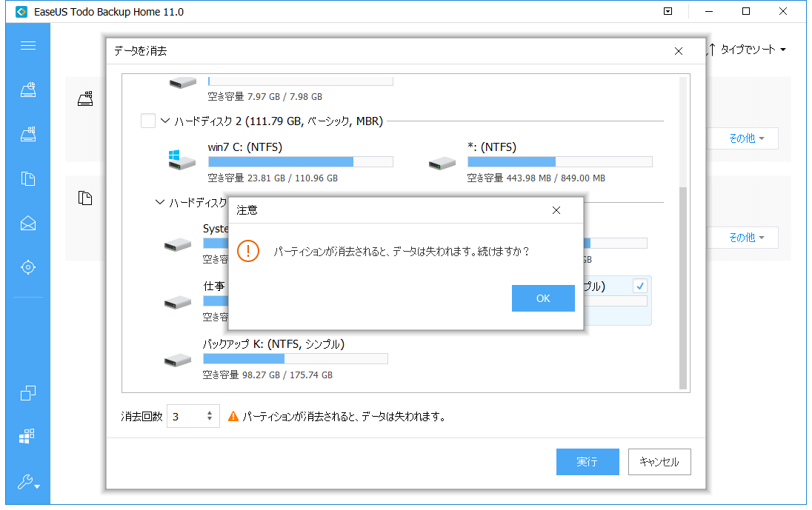Open the File Backup sidebar icon
The image size is (812, 510).
click(x=28, y=178)
